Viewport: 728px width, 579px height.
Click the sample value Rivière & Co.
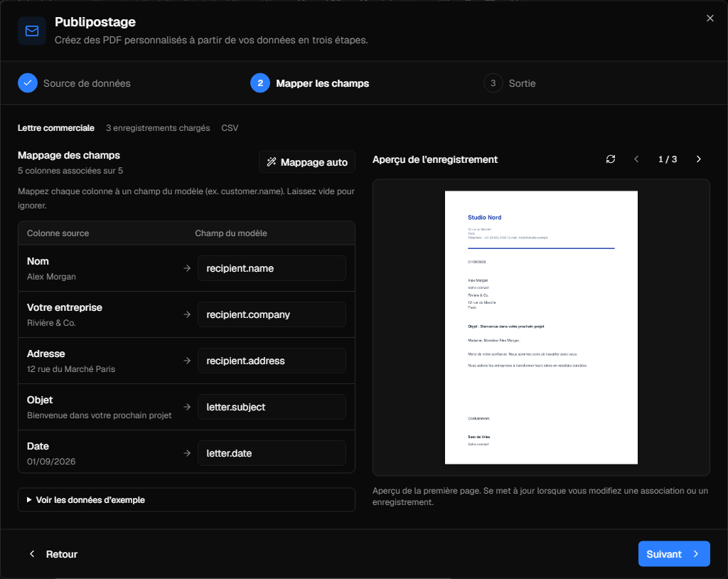pyautogui.click(x=51, y=323)
